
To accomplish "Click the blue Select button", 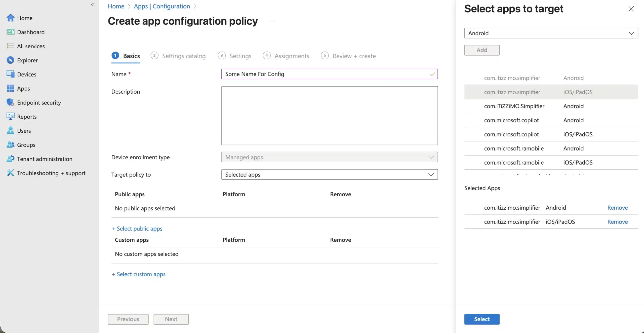I will pyautogui.click(x=481, y=319).
